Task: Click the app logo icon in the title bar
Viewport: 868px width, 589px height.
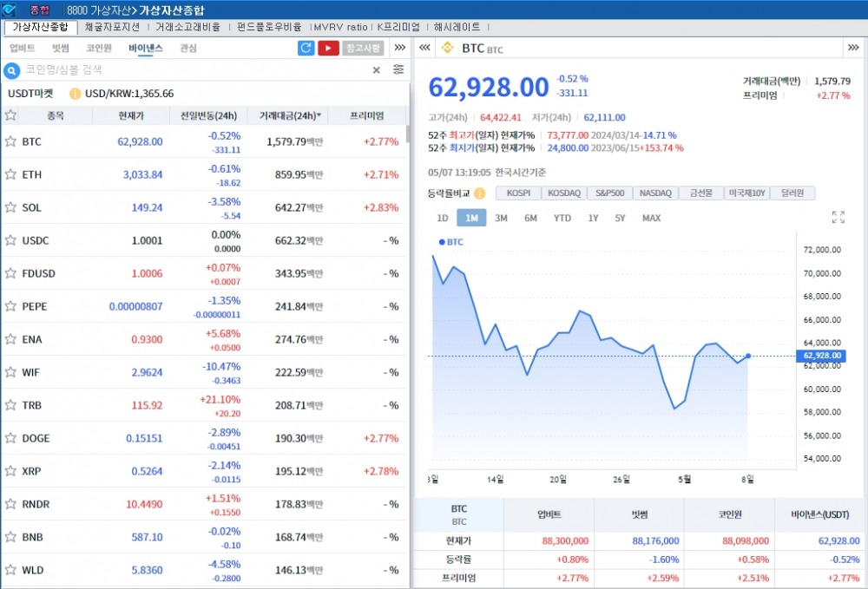Action: [x=10, y=8]
